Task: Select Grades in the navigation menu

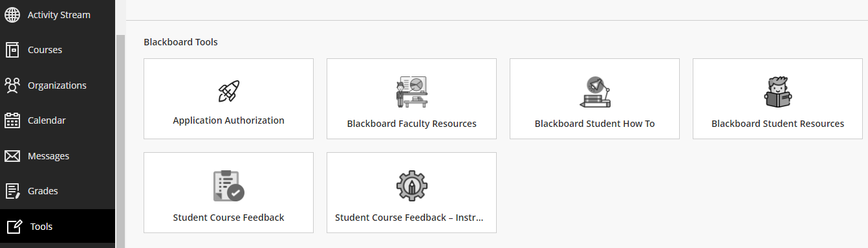Action: [58, 191]
